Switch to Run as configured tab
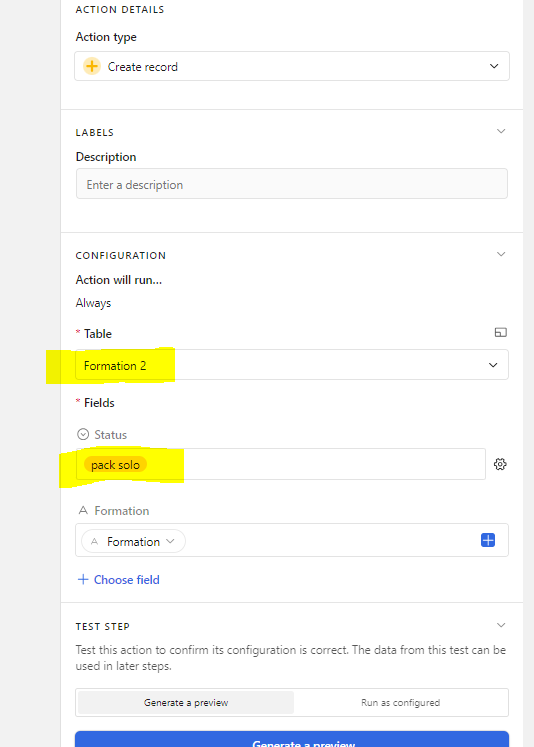This screenshot has width=534, height=747. 400,703
